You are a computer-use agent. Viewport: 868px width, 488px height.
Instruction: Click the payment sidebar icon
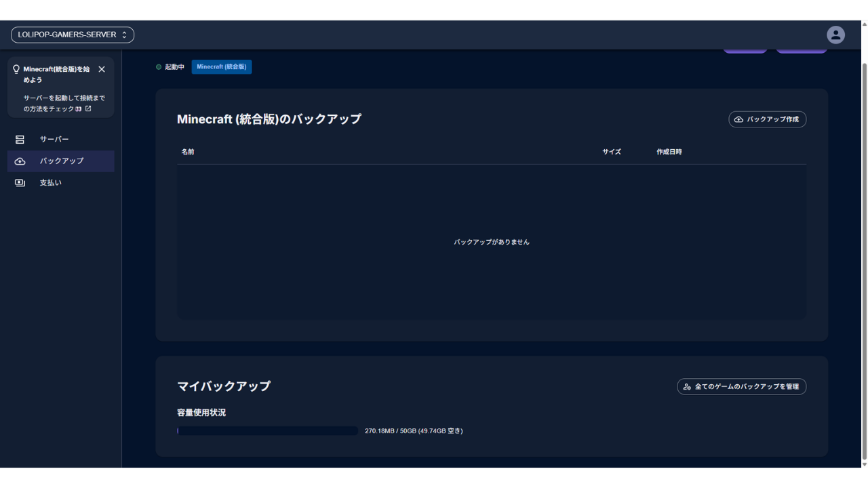point(20,183)
